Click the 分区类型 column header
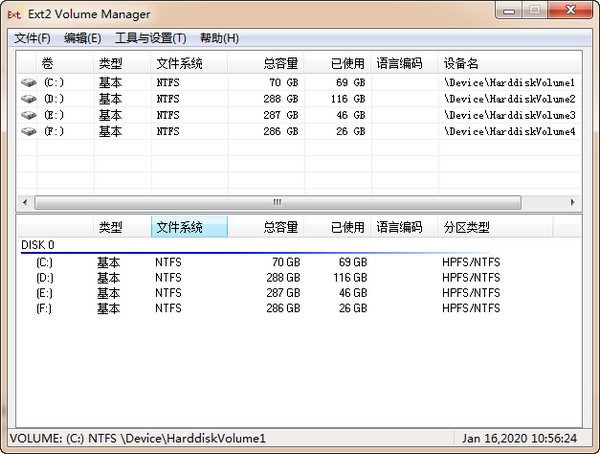The width and height of the screenshot is (600, 454). [496, 227]
